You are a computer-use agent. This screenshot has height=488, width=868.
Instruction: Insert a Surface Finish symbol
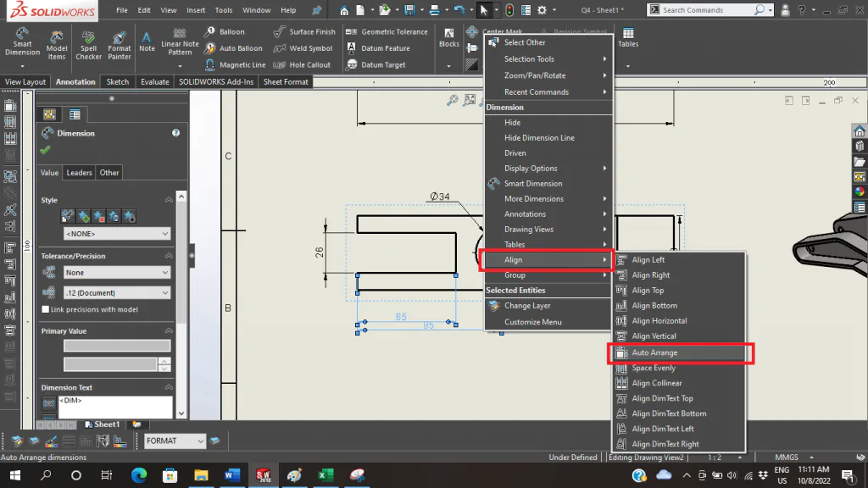[x=304, y=31]
